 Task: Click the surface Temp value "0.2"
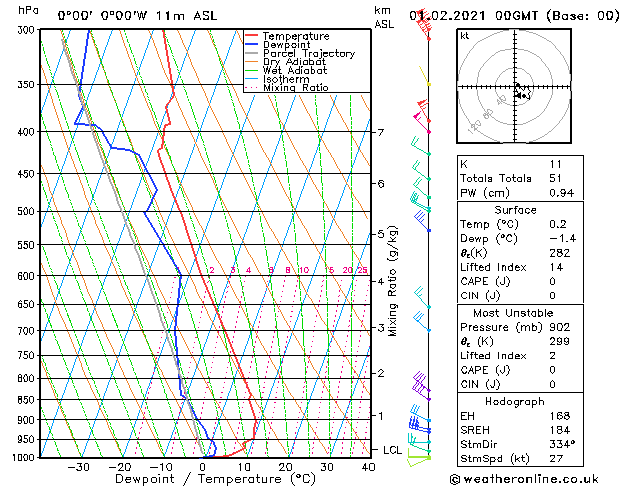(x=558, y=224)
